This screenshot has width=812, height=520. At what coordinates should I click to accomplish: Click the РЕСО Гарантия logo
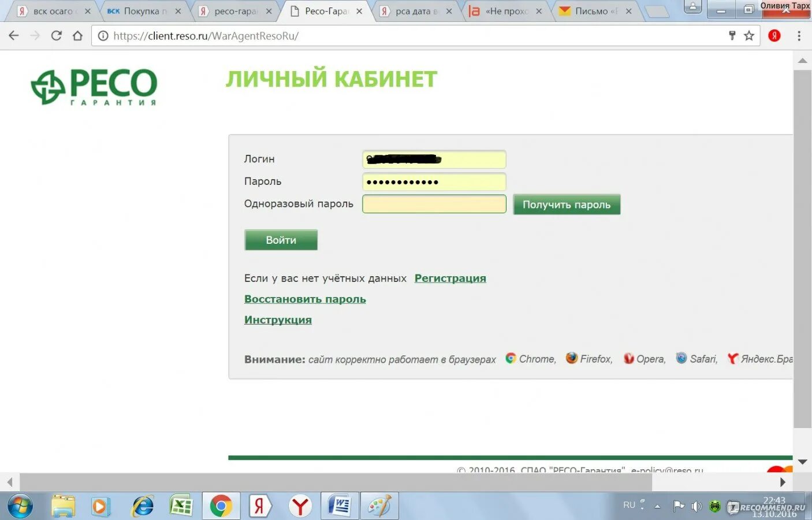[94, 87]
